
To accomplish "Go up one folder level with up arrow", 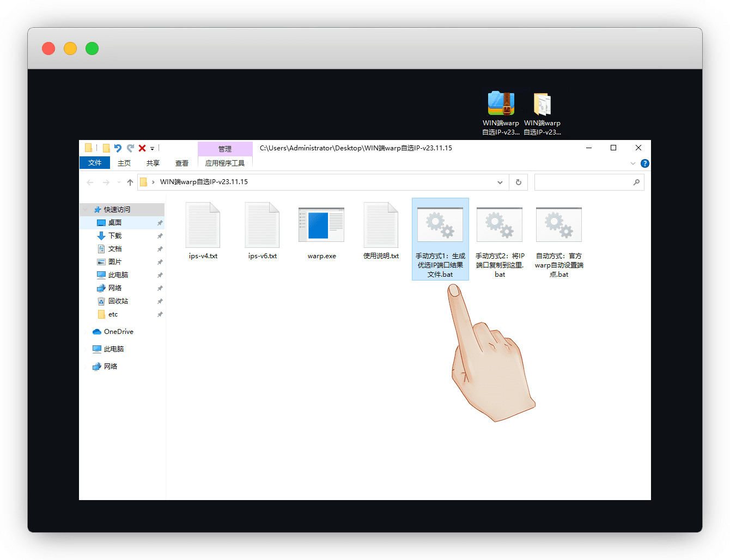I will (x=130, y=182).
